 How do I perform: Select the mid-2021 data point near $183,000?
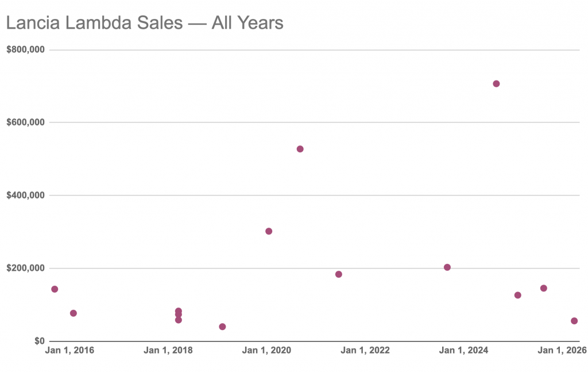tap(339, 274)
